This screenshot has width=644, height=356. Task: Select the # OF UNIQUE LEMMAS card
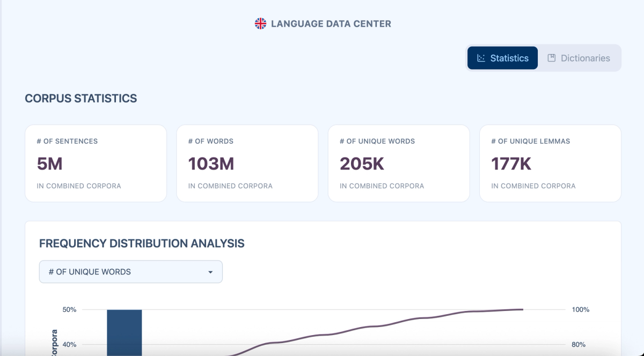click(550, 164)
